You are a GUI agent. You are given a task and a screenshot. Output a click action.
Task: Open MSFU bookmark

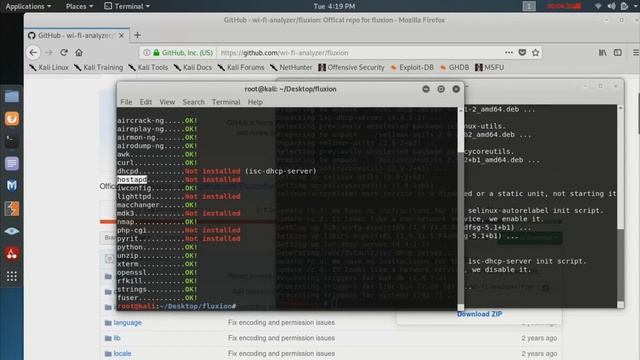pos(489,67)
